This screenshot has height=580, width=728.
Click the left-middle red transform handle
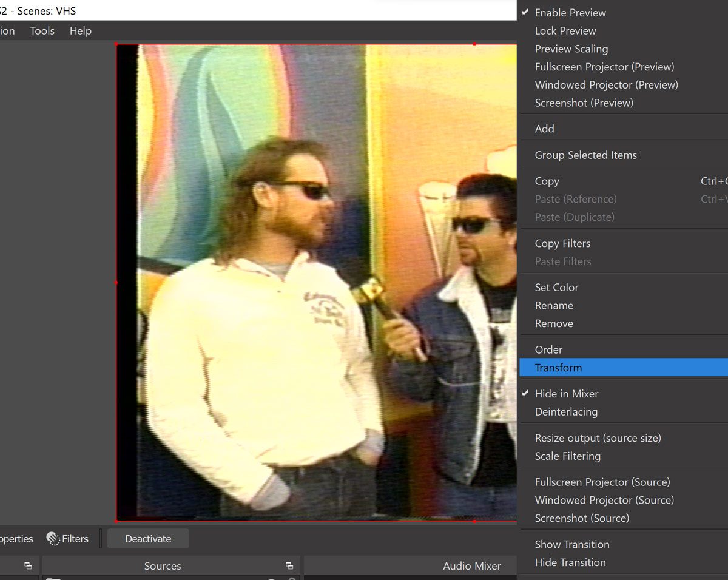click(116, 282)
